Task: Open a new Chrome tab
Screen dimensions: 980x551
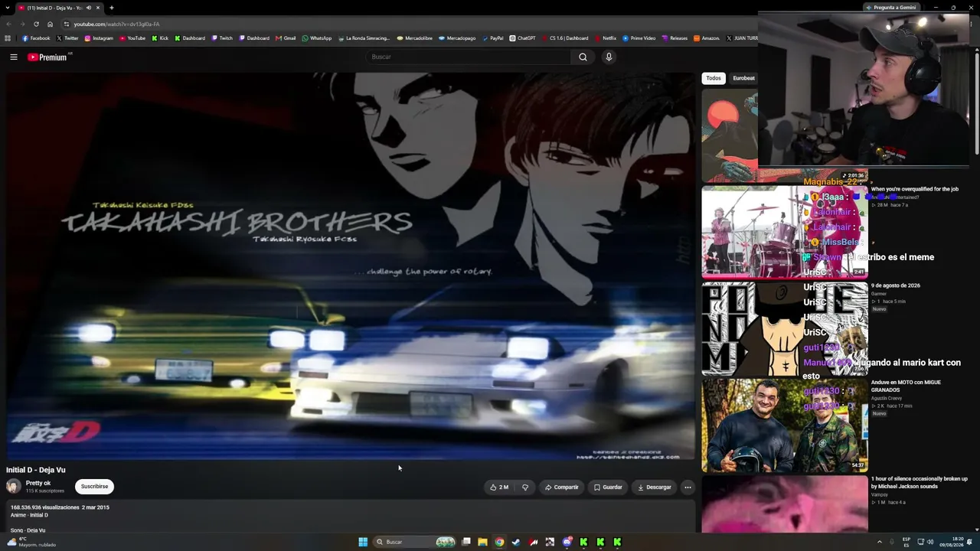Action: pyautogui.click(x=112, y=8)
